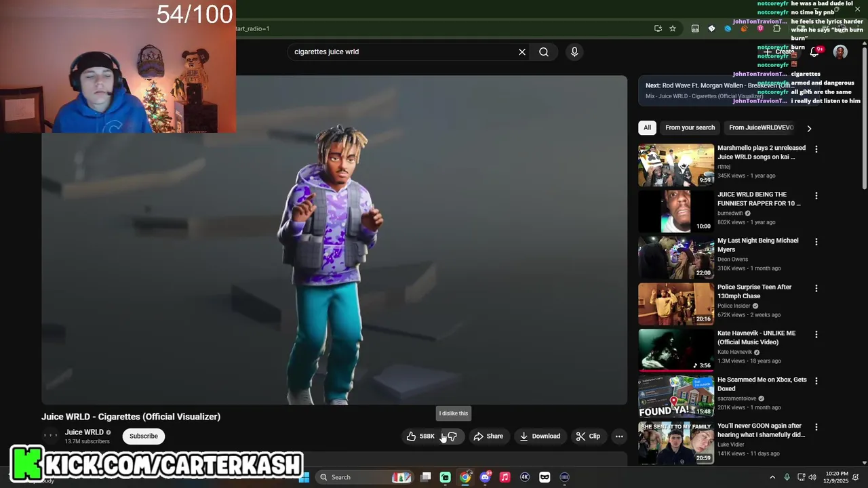
Task: Create a Clip of the video
Action: pos(588,436)
